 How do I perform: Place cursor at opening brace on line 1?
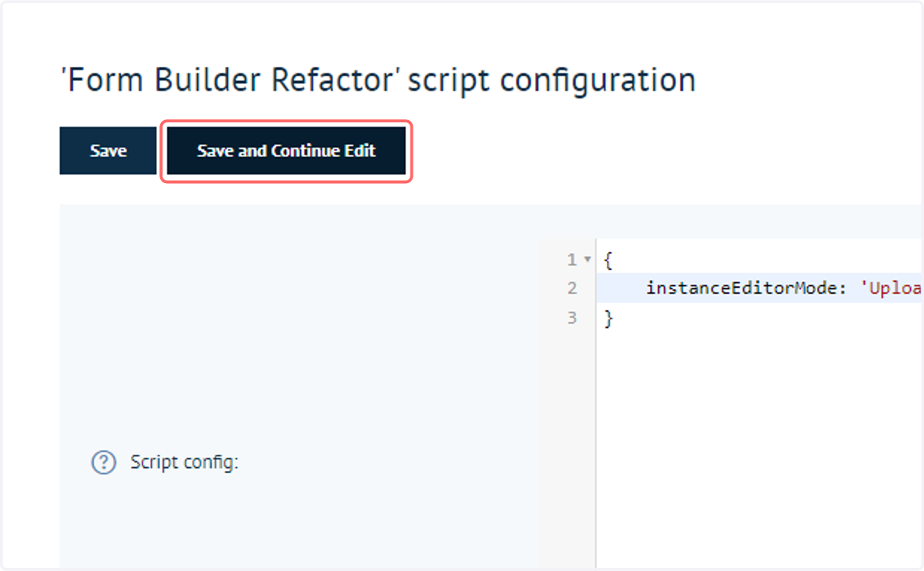point(608,260)
